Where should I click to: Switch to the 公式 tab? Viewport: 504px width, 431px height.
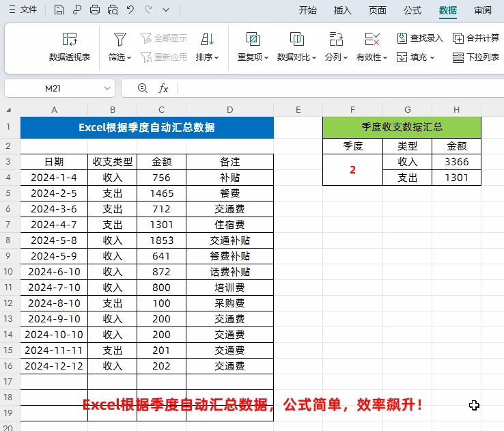(x=412, y=10)
